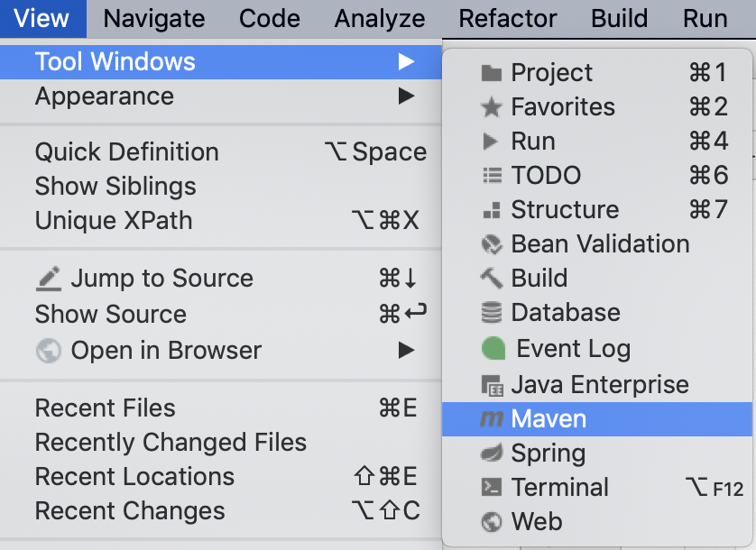This screenshot has height=550, width=756.
Task: Click the Database cylinder icon
Action: [x=492, y=313]
